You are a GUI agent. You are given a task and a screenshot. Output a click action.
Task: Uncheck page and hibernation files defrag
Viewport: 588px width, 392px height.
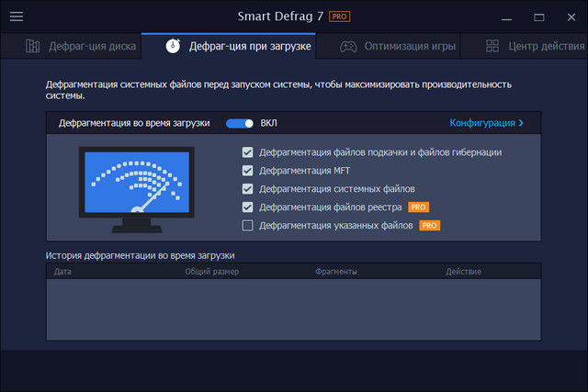pos(247,152)
